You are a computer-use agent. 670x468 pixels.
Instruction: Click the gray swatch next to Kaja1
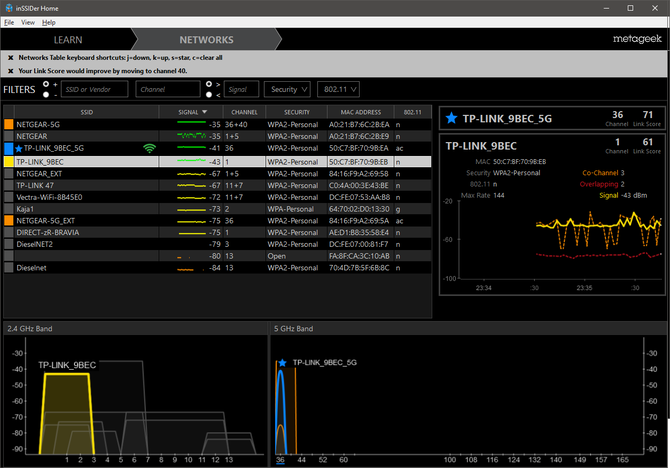9,209
